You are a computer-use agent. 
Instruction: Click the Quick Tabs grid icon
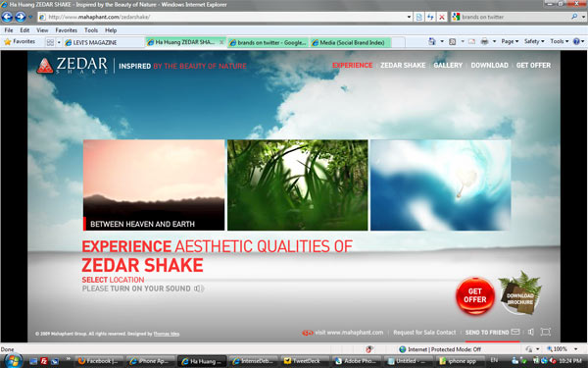pyautogui.click(x=50, y=42)
